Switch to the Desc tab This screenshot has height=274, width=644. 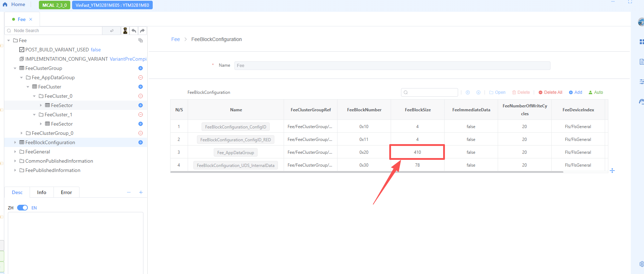(17, 192)
